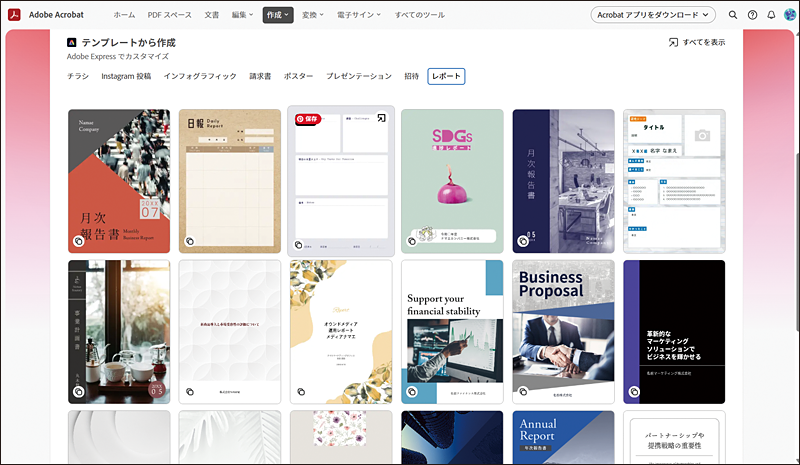Open help via the question mark icon

(752, 15)
